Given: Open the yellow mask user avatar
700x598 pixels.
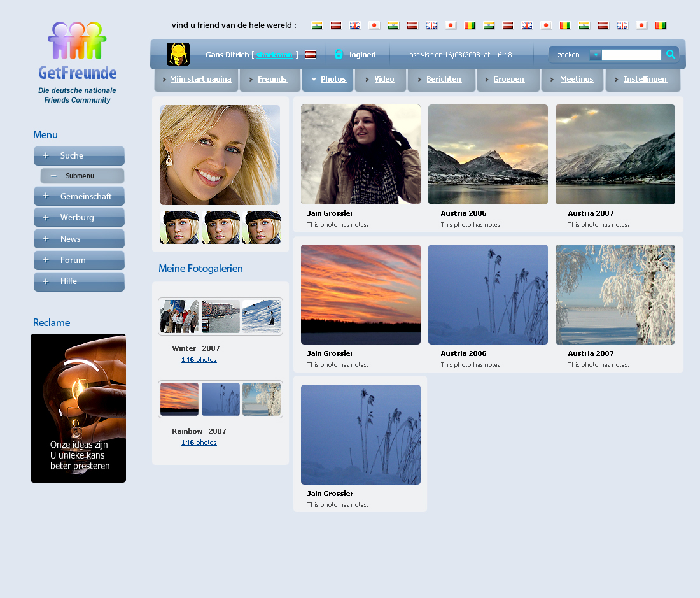Looking at the screenshot, I should [178, 55].
